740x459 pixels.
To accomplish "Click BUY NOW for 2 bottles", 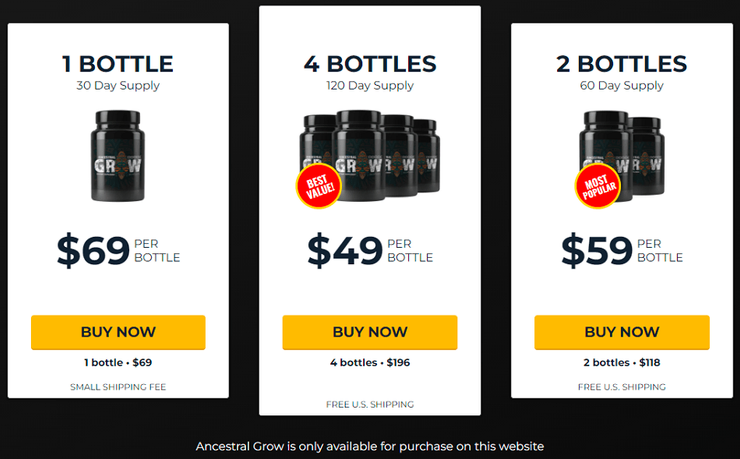I will pos(622,332).
